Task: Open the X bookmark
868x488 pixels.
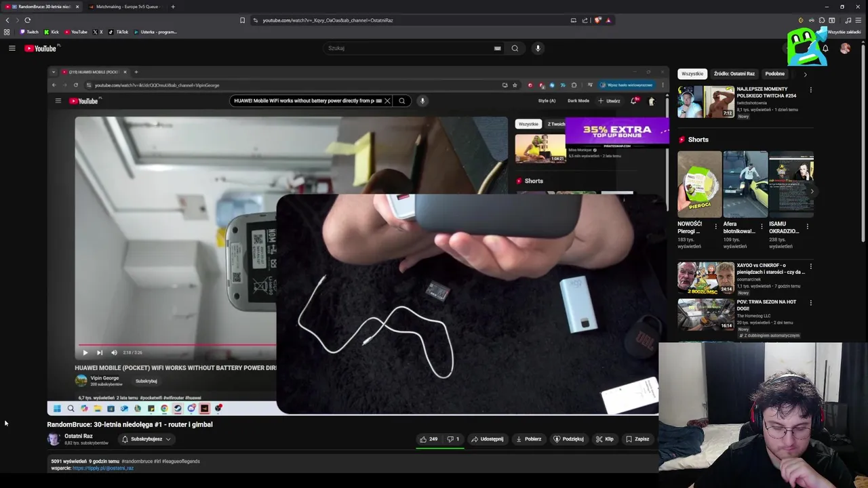Action: coord(98,32)
